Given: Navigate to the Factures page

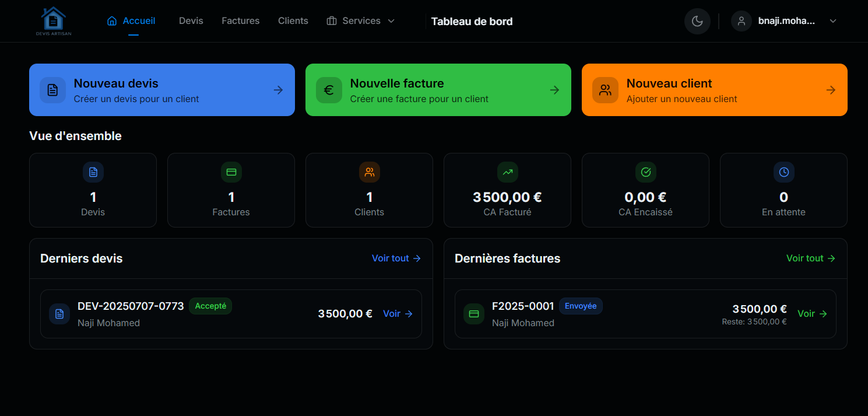Looking at the screenshot, I should click(240, 21).
